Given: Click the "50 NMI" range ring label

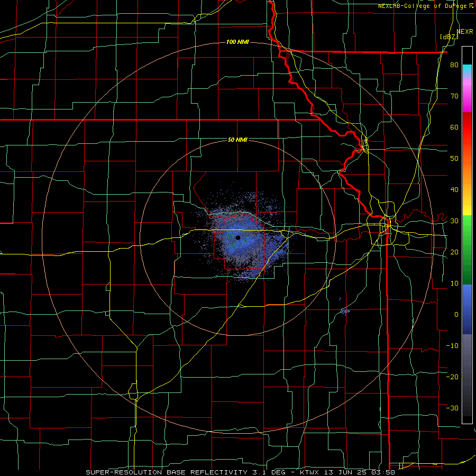Looking at the screenshot, I should pos(237,140).
